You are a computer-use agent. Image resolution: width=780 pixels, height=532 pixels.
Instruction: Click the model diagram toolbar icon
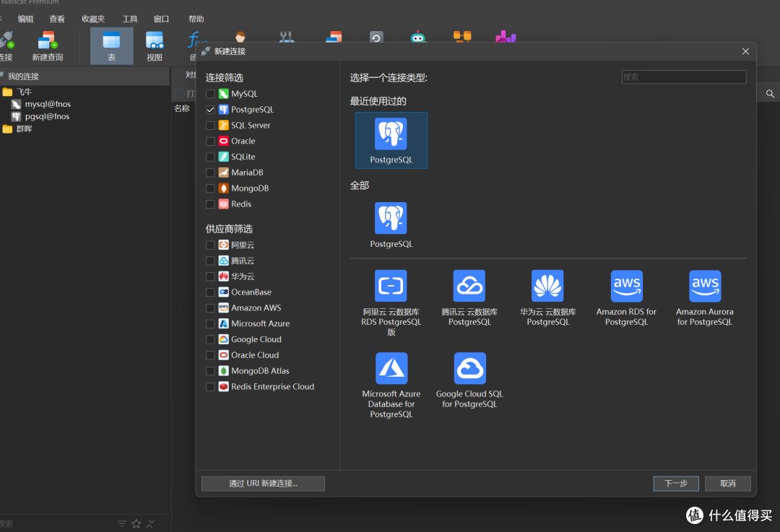coord(461,36)
